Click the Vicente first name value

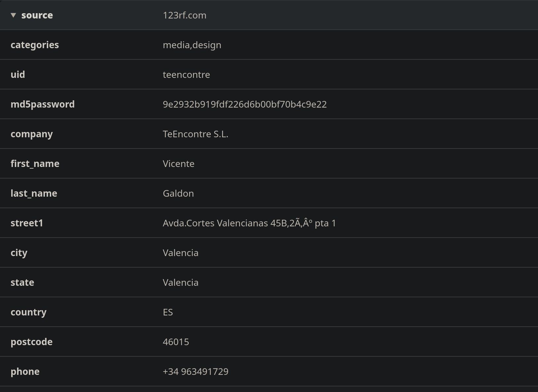179,164
